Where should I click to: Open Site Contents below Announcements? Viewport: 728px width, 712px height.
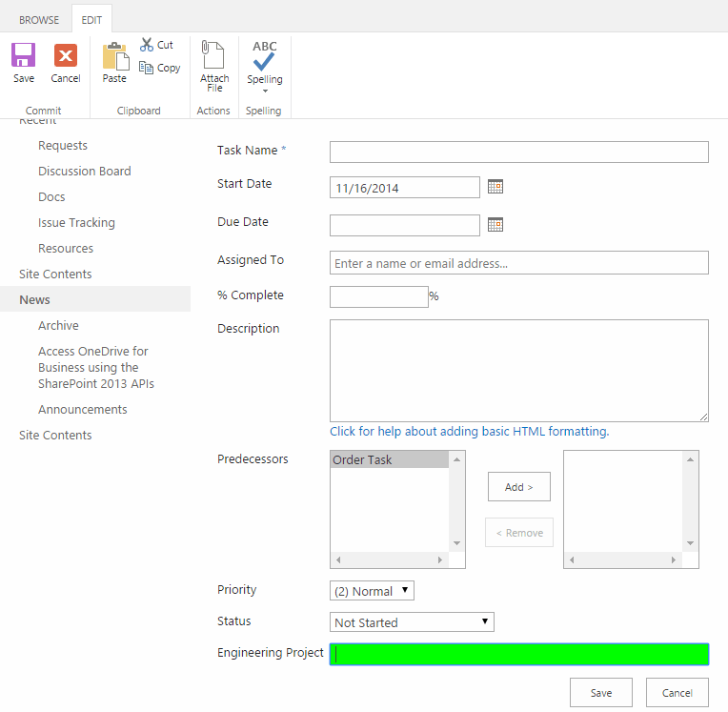(x=55, y=436)
